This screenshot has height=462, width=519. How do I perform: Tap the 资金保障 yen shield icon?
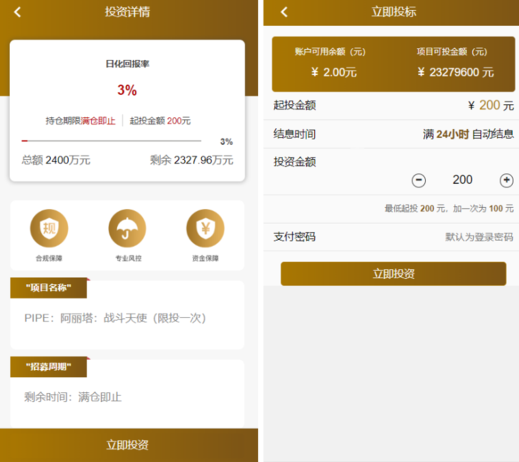[205, 228]
